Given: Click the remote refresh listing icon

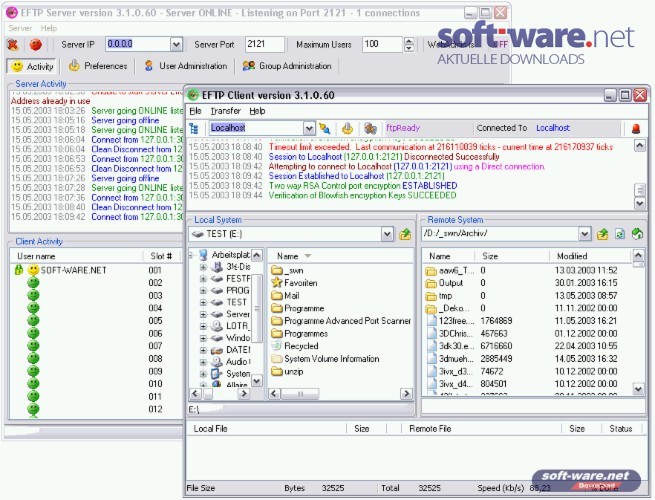Looking at the screenshot, I should (620, 234).
